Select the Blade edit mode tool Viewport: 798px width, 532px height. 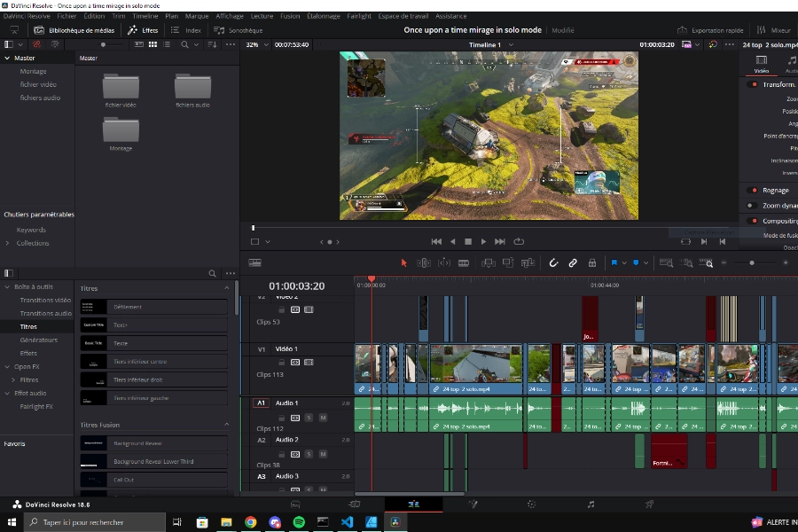click(x=463, y=262)
